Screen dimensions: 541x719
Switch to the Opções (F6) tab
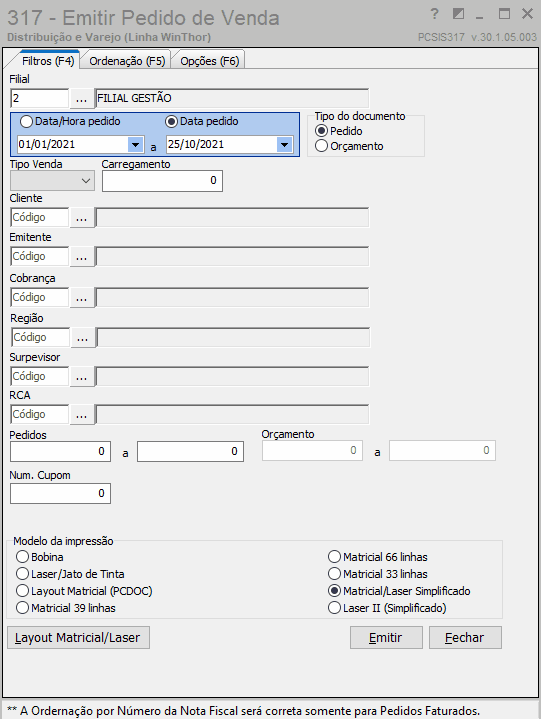(x=210, y=61)
